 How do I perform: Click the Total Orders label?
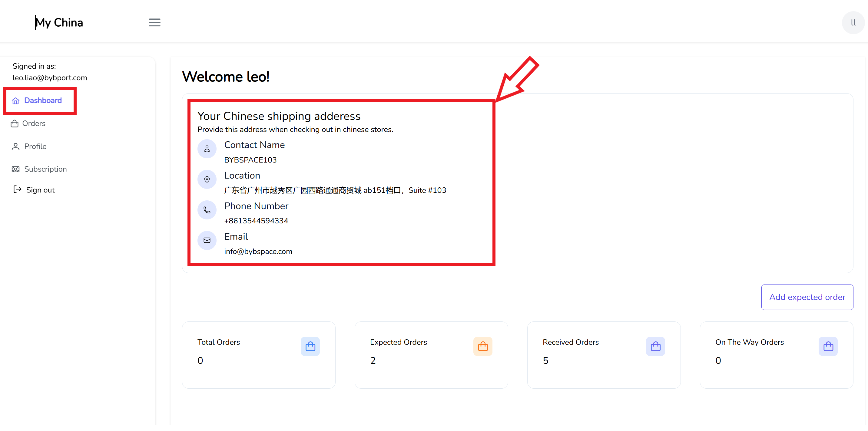coord(219,342)
